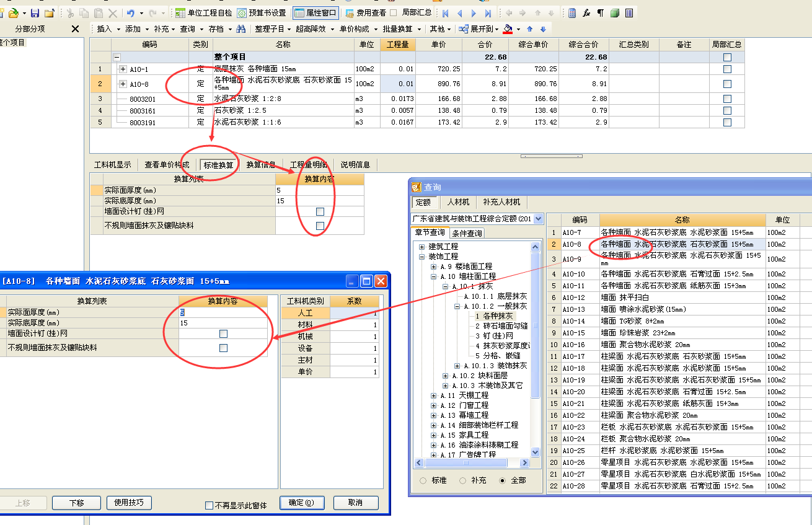The width and height of the screenshot is (812, 525).
Task: Collapse the 整个项目 row
Action: 117,57
